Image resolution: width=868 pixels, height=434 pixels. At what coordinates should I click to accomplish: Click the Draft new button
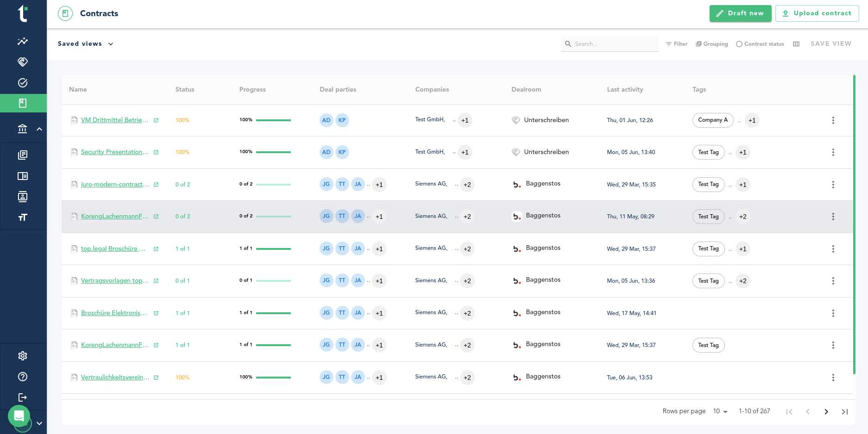click(x=740, y=13)
